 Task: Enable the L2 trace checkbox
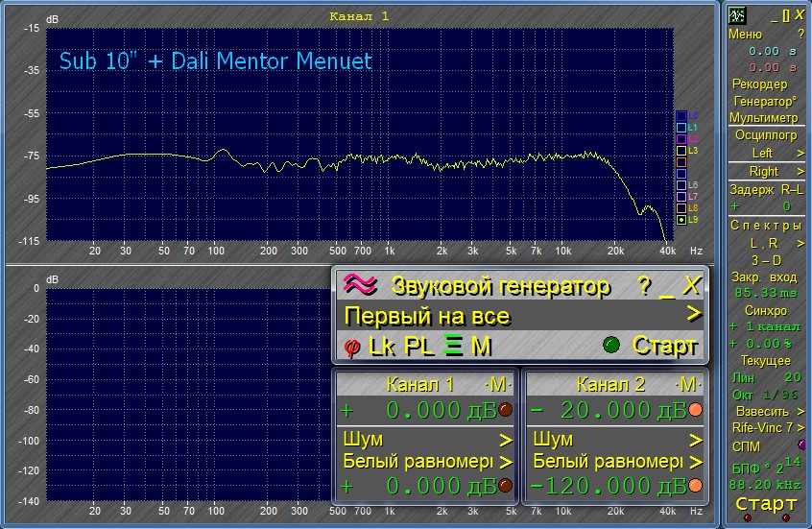tap(681, 139)
